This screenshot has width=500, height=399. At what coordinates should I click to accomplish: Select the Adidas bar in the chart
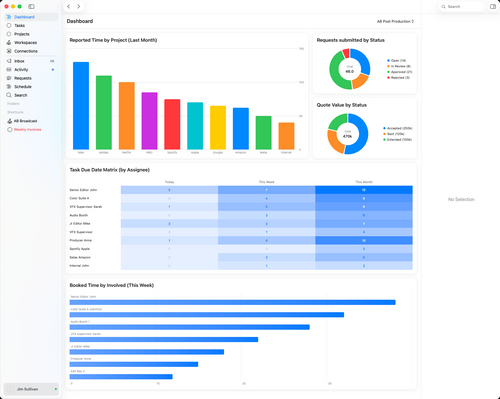pyautogui.click(x=104, y=113)
